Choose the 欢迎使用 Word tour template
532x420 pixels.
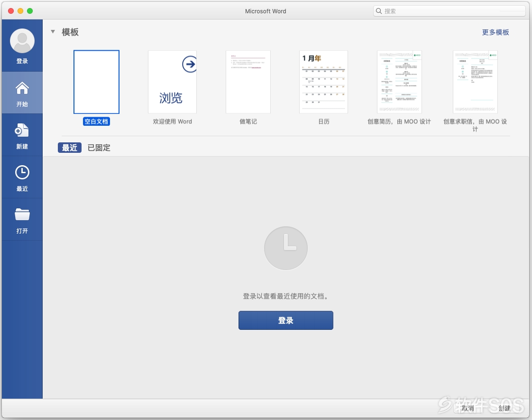[x=173, y=82]
